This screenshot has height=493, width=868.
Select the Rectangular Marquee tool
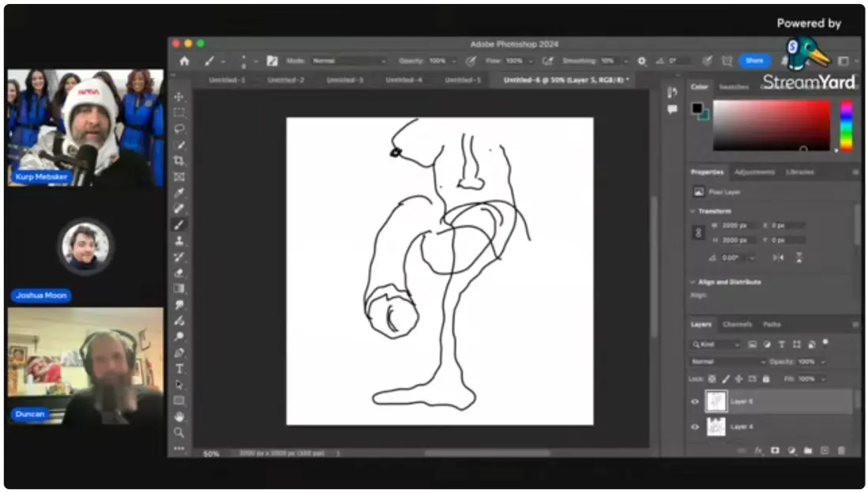tap(178, 112)
